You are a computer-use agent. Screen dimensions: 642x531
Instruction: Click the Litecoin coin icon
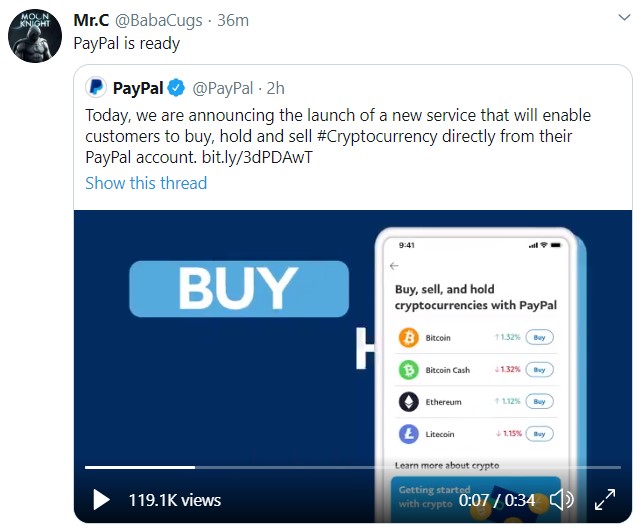pyautogui.click(x=408, y=434)
